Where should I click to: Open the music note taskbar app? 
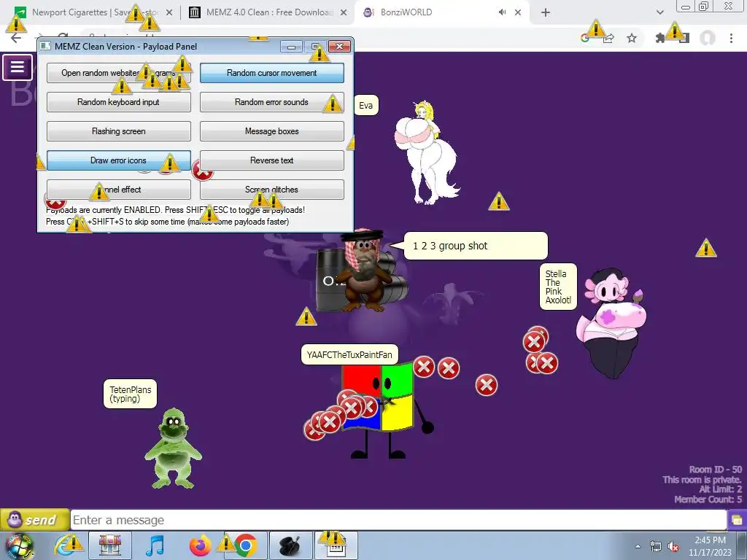point(155,545)
